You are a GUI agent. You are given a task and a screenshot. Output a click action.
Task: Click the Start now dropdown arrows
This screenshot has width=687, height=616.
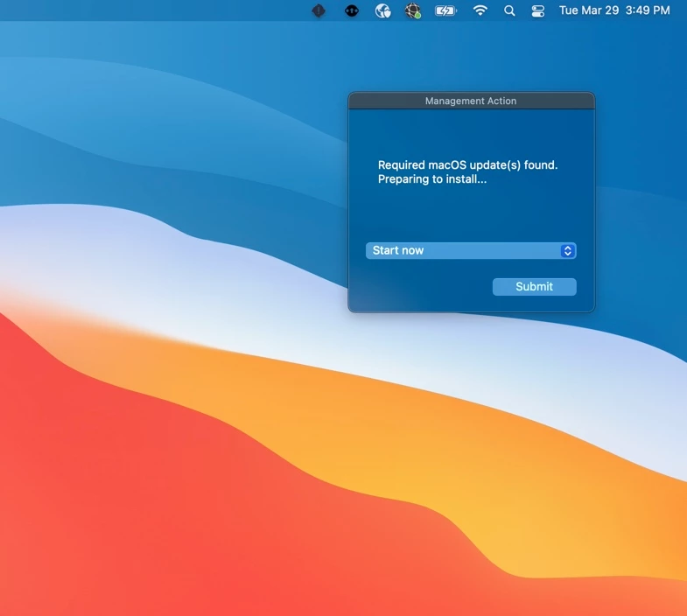coord(568,250)
